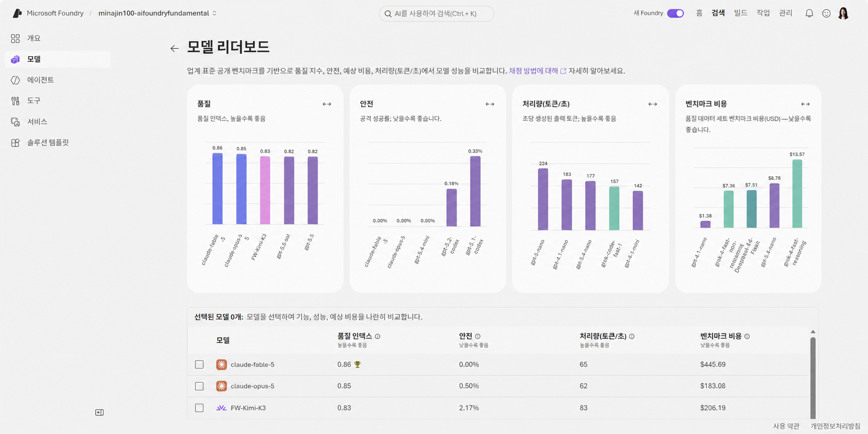
Task: Expand the 품질 chart with arrows icon
Action: point(327,104)
